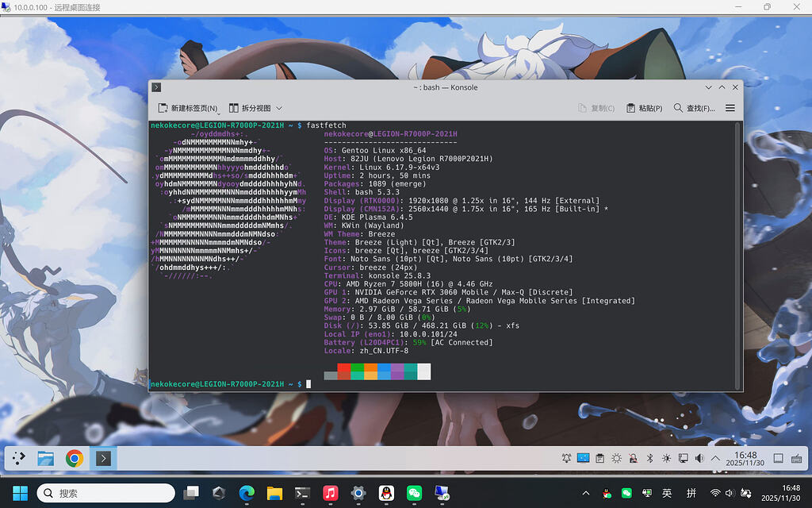Open the crossed-out lock tray icon
812x508 pixels.
[633, 458]
